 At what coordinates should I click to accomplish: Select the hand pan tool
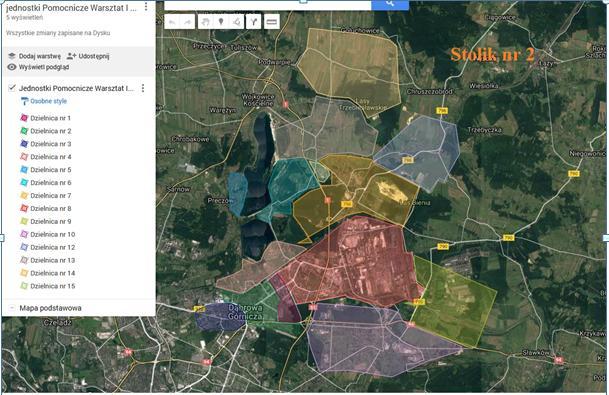[x=205, y=22]
